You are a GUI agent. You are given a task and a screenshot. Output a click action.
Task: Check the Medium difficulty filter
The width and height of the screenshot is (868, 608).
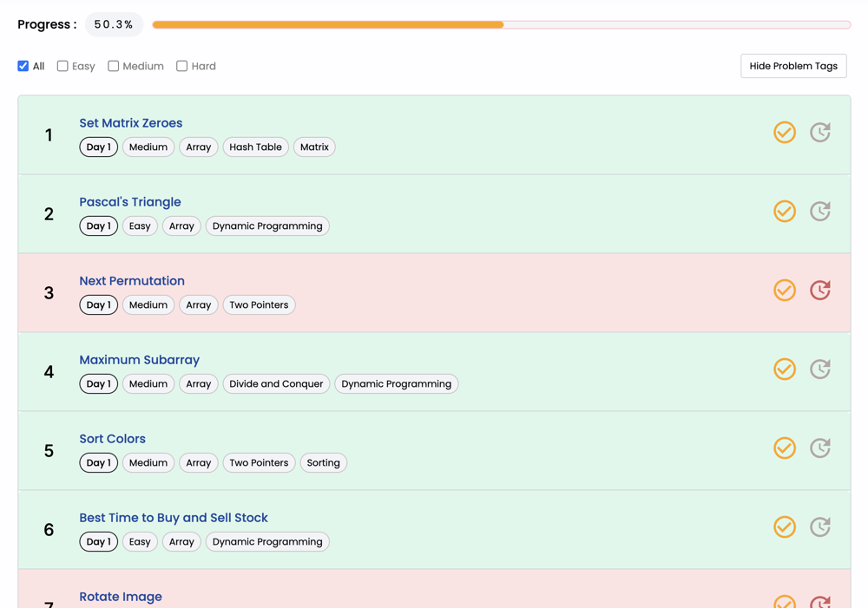tap(114, 66)
